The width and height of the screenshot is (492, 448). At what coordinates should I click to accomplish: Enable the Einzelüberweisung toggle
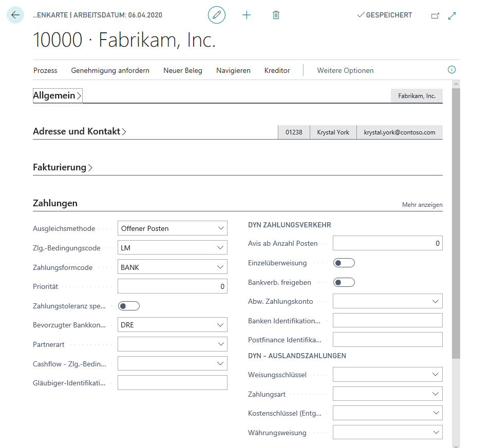pyautogui.click(x=344, y=262)
